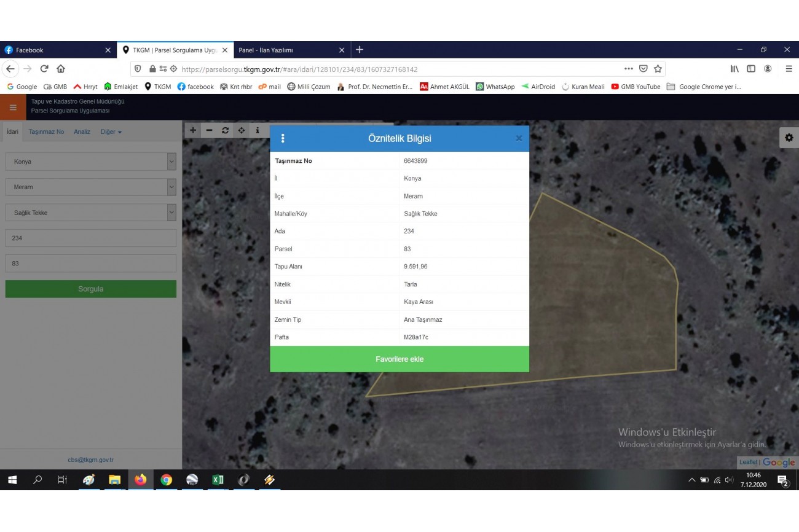Open the three-dot menu in Öznitelik Bilgisi

point(283,138)
